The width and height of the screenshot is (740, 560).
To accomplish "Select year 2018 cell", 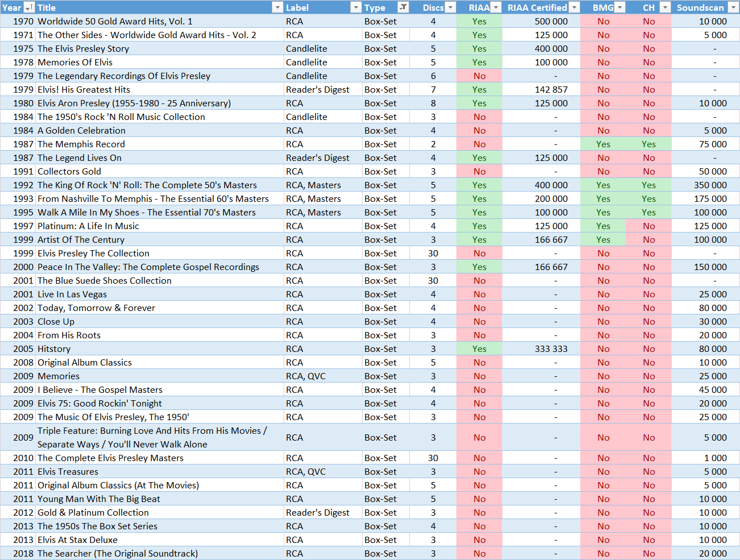I will point(18,553).
